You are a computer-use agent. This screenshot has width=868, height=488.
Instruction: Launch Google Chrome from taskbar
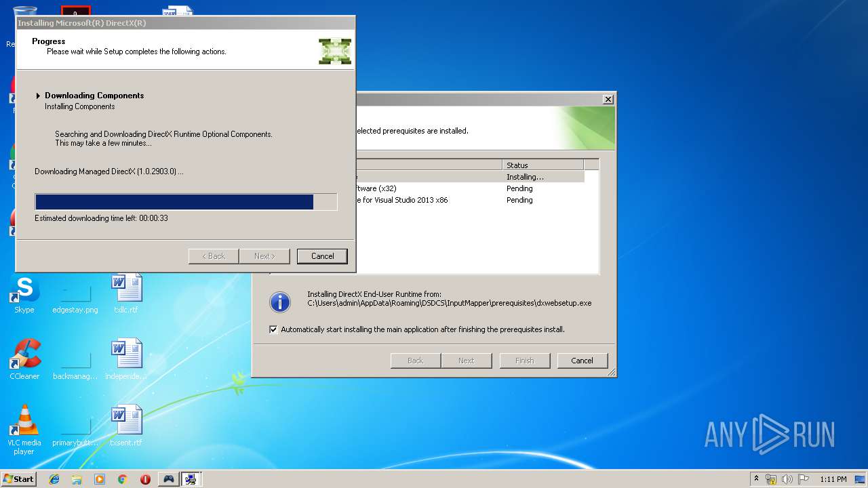click(122, 479)
